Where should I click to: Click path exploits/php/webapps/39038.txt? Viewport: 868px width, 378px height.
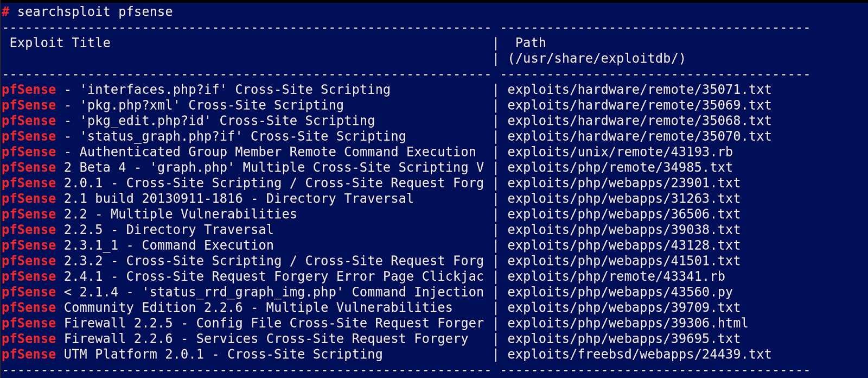coord(624,230)
